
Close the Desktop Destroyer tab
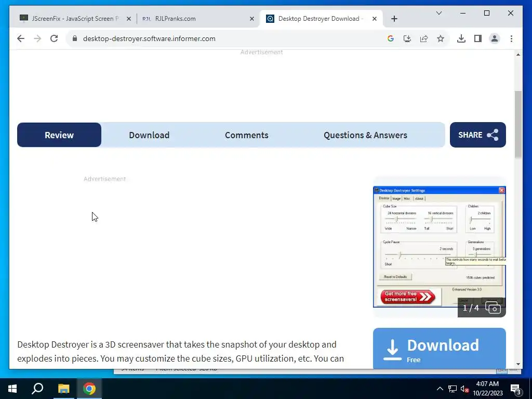pyautogui.click(x=374, y=19)
